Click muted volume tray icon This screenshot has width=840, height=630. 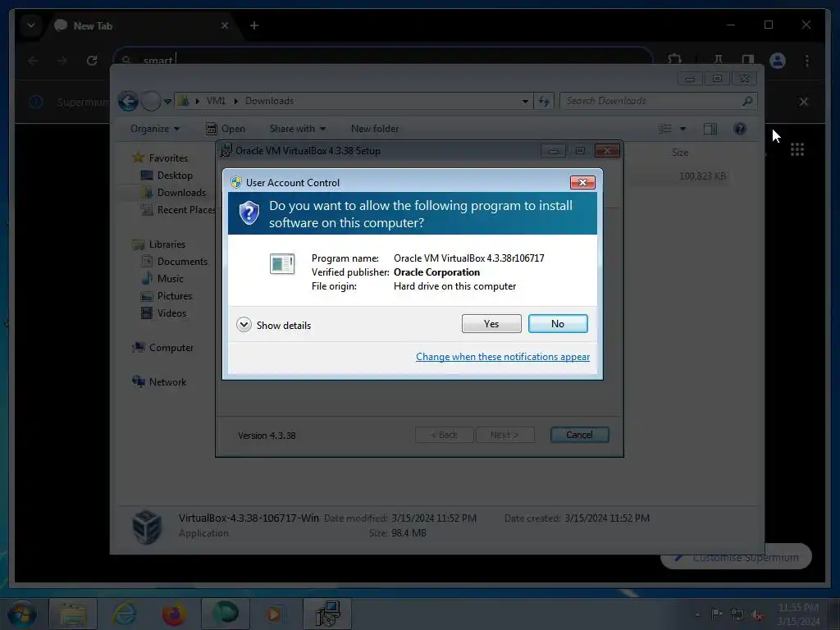pyautogui.click(x=757, y=615)
